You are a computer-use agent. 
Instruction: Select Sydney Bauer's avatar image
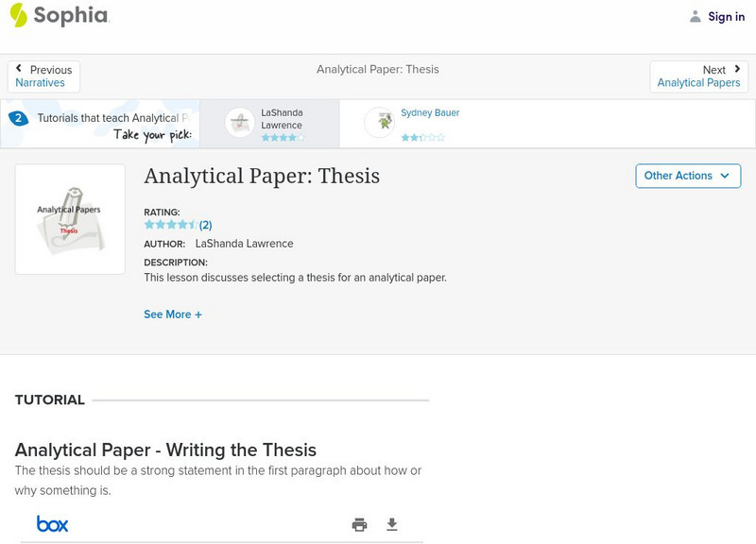coord(380,121)
